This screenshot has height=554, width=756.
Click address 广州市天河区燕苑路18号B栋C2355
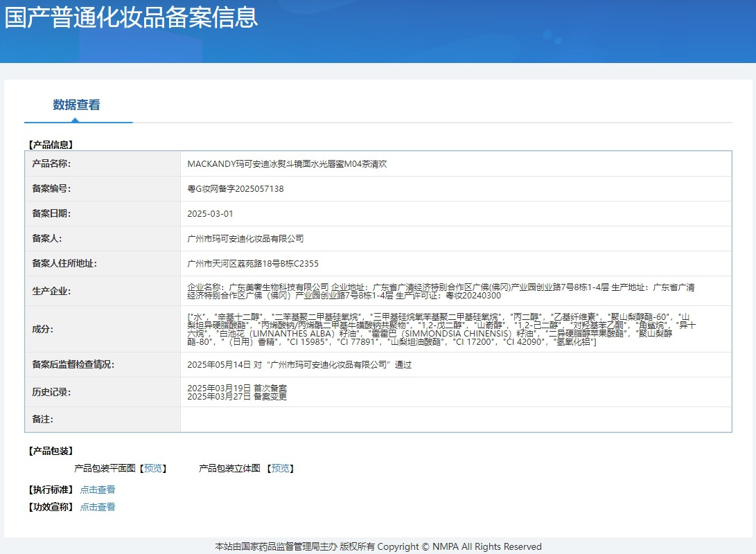253,264
